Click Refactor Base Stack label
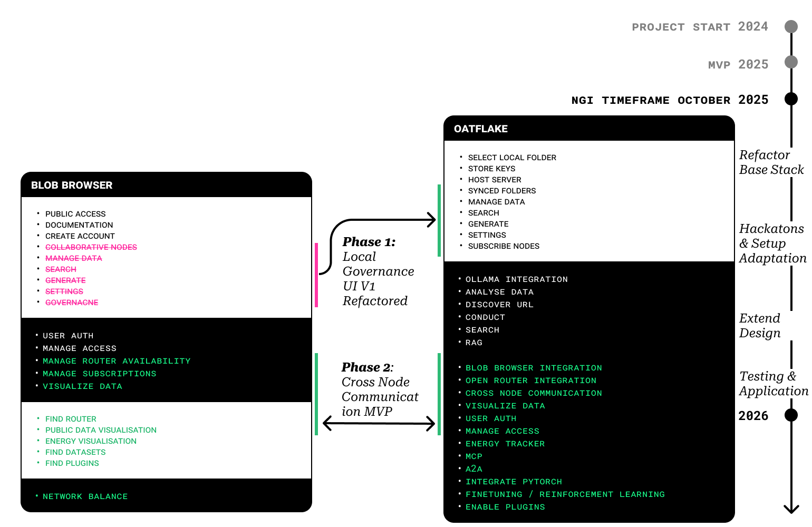The width and height of the screenshot is (812, 527). tap(771, 162)
